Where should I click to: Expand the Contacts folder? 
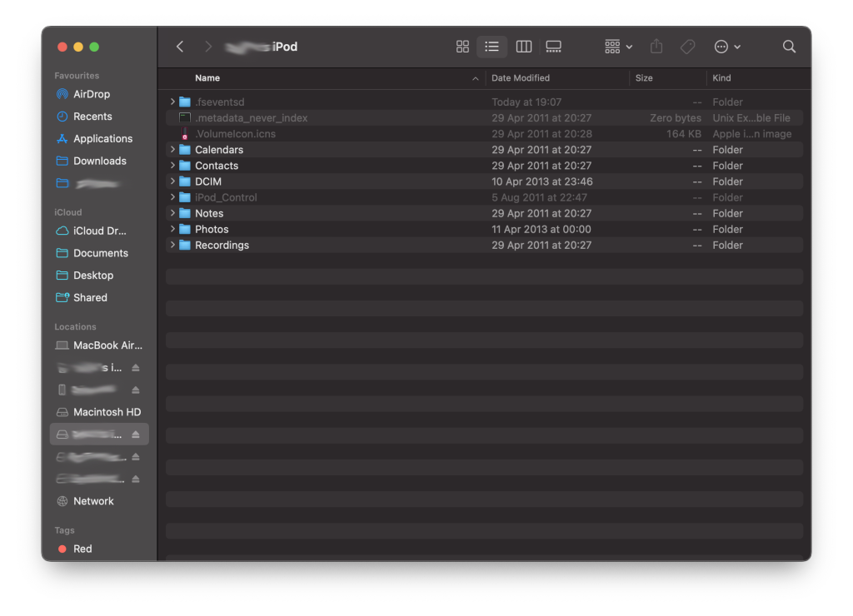pos(172,166)
